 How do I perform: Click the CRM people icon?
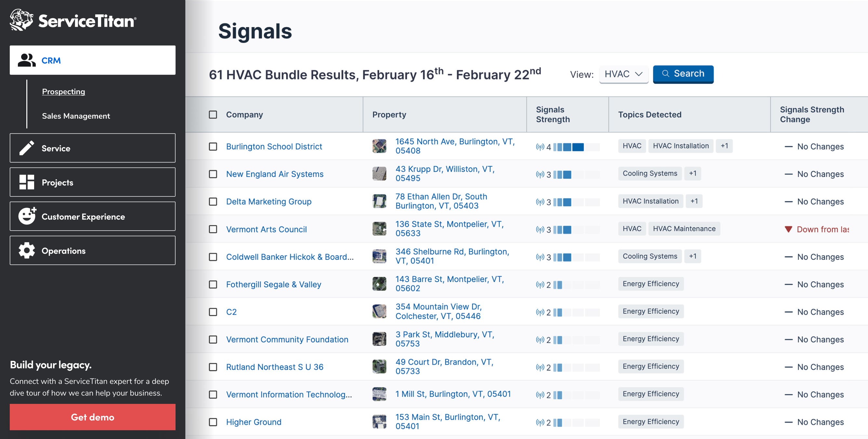coord(27,60)
